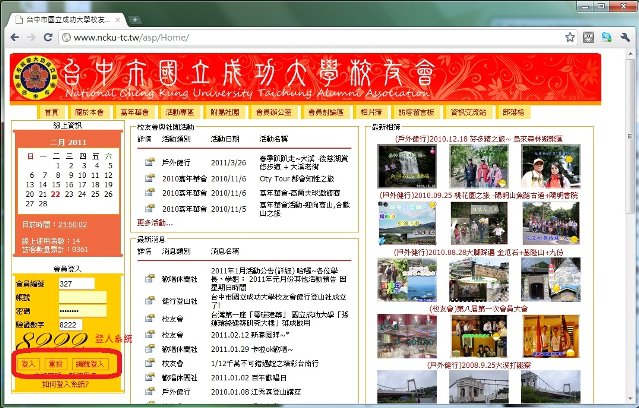
Task: Click the empty 帳號 account field
Action: [x=83, y=297]
